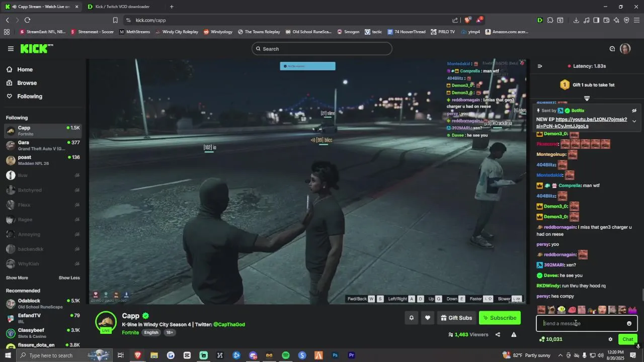Viewport: 644px width, 362px height.
Task: Follow channel with the heart button
Action: [428, 318]
